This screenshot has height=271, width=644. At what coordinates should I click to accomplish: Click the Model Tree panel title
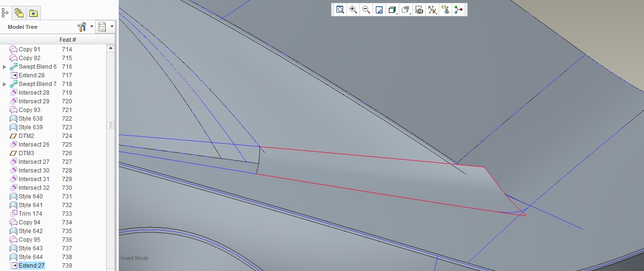(x=23, y=27)
